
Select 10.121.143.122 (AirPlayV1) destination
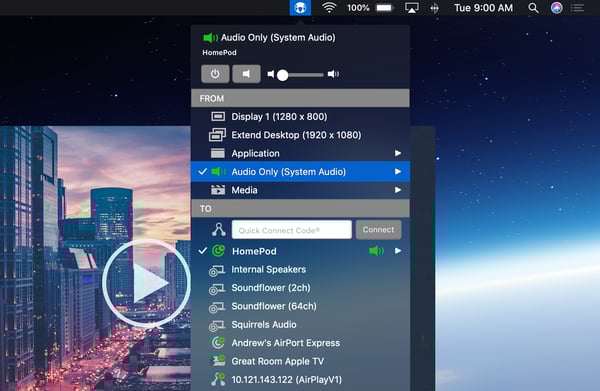pos(300,380)
